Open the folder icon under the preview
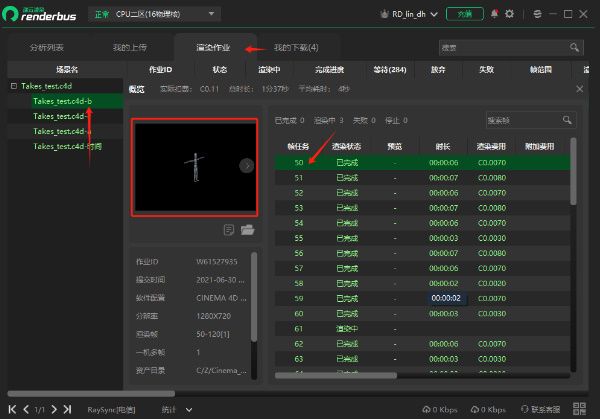This screenshot has width=600, height=419. click(x=247, y=230)
